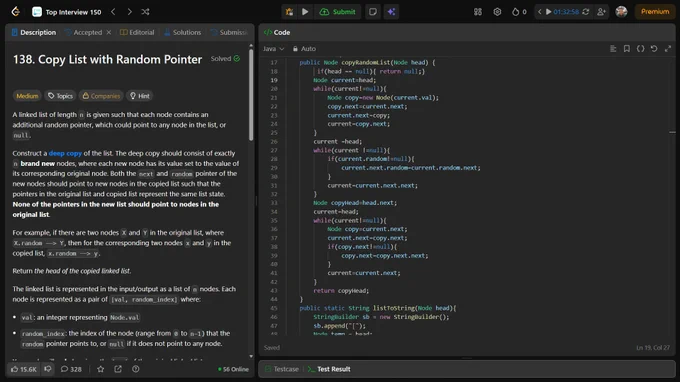This screenshot has height=382, width=680.
Task: Click the 56 Online indicator
Action: point(233,369)
